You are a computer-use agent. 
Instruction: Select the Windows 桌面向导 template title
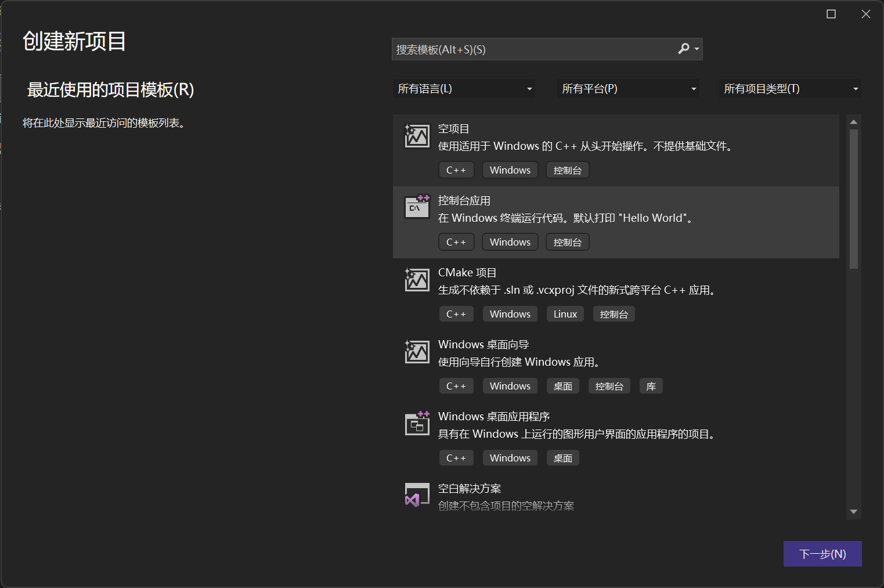tap(484, 345)
